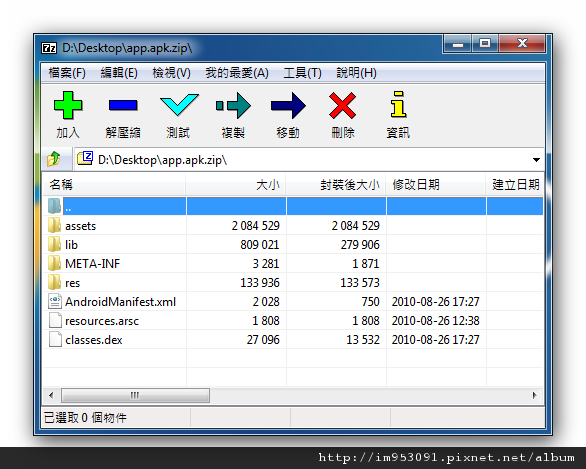
Task: Click the red X 刪除 (Delete) icon
Action: click(x=342, y=106)
